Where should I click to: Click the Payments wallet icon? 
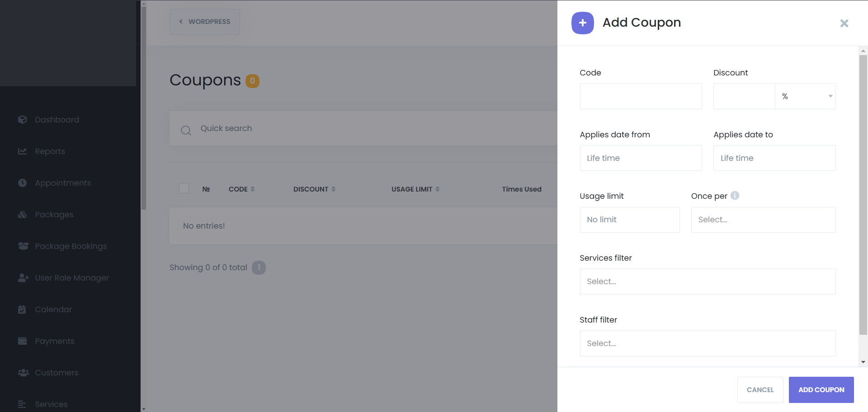(23, 341)
